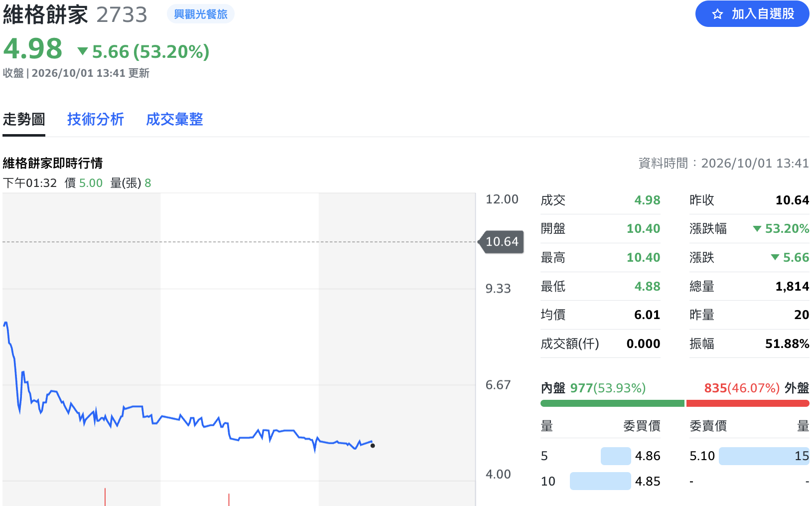Click the green 內盤 ratio bar

612,403
